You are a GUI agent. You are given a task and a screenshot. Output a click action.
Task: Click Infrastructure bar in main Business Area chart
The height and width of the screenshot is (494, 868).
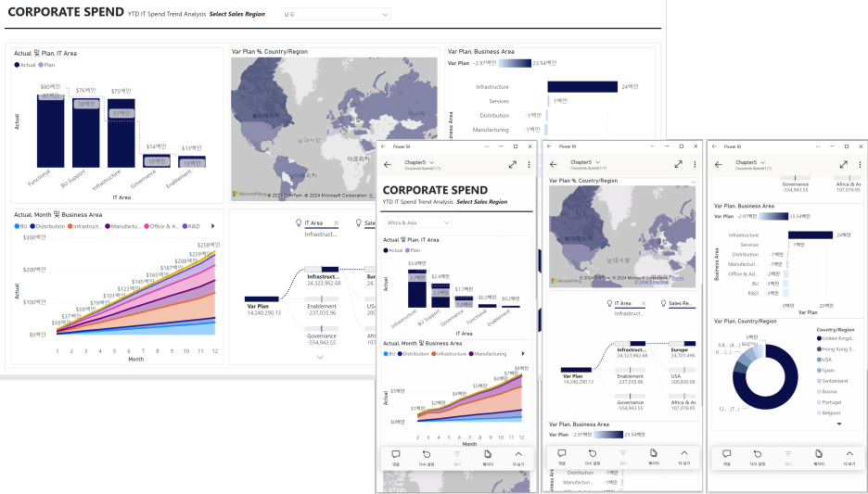(582, 87)
